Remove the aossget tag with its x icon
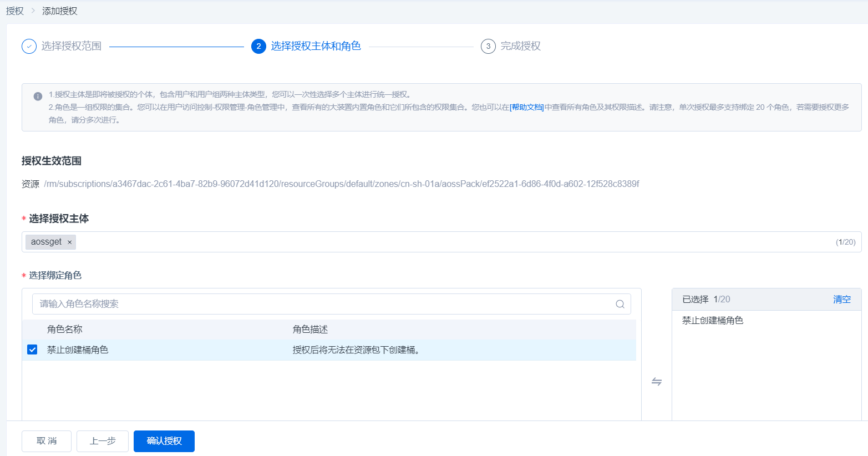The height and width of the screenshot is (456, 868). (69, 242)
